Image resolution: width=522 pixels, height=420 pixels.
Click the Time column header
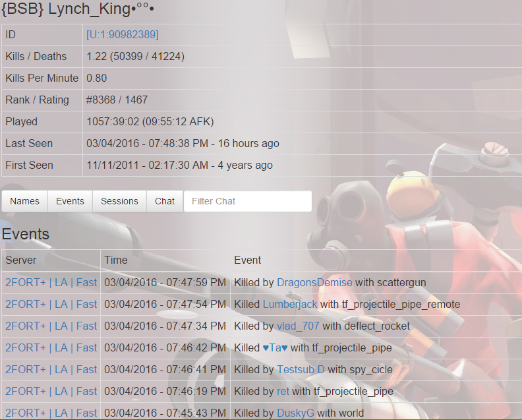116,260
